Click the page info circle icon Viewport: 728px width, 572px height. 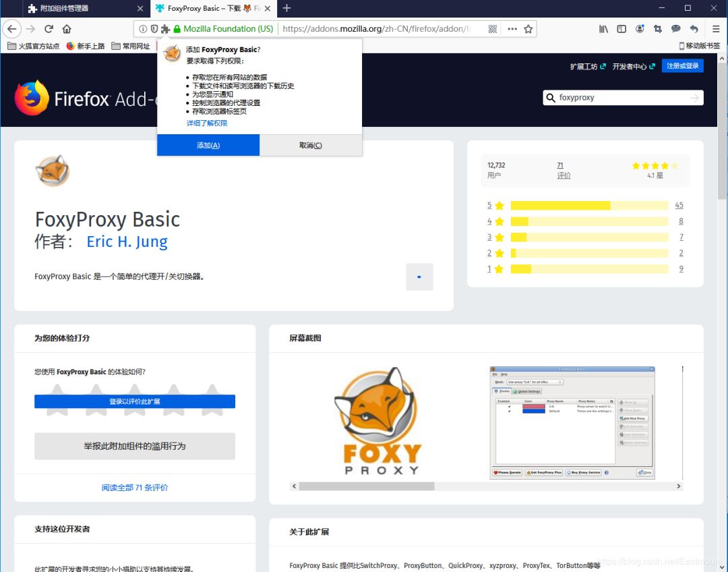[143, 29]
